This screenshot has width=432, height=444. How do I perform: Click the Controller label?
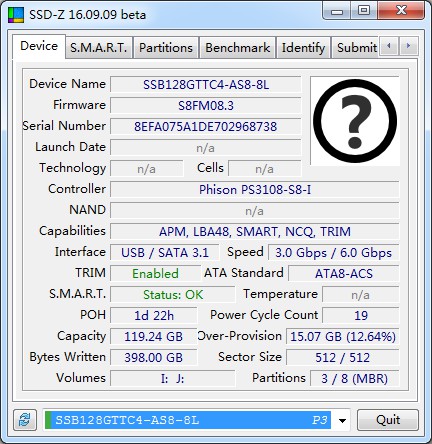click(77, 189)
